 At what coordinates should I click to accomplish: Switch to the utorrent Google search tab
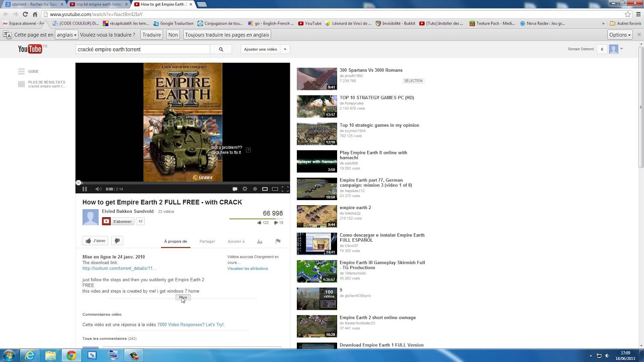pyautogui.click(x=34, y=5)
